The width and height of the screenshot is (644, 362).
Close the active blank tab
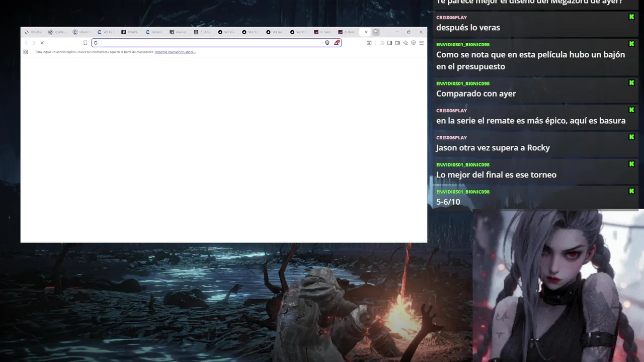pos(366,32)
